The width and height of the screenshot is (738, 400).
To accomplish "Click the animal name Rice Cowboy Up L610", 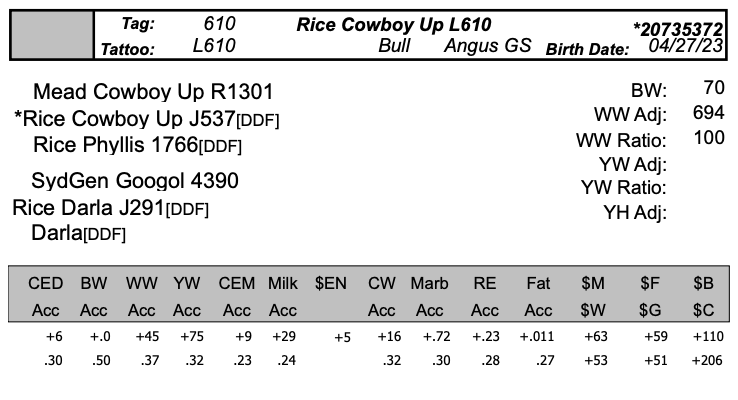I will click(393, 24).
